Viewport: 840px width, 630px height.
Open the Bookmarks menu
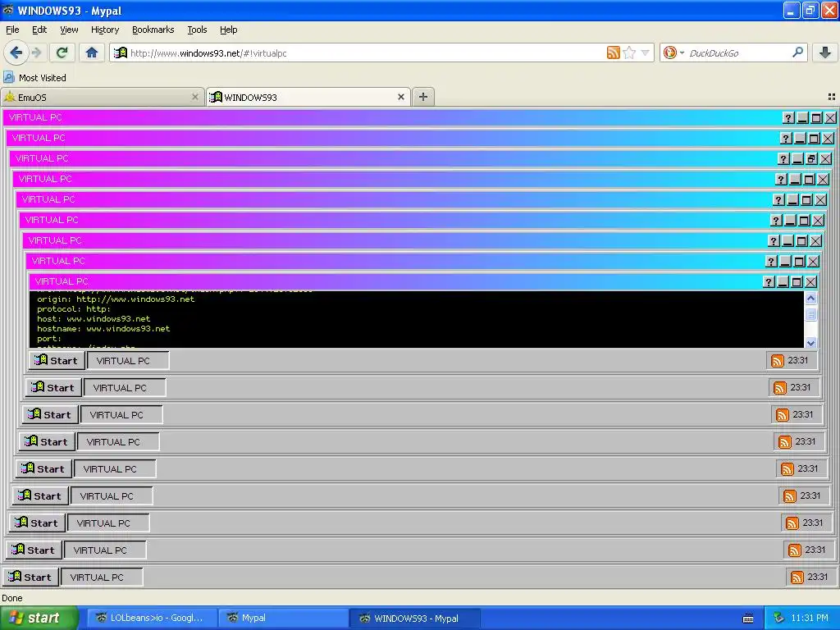coord(153,30)
